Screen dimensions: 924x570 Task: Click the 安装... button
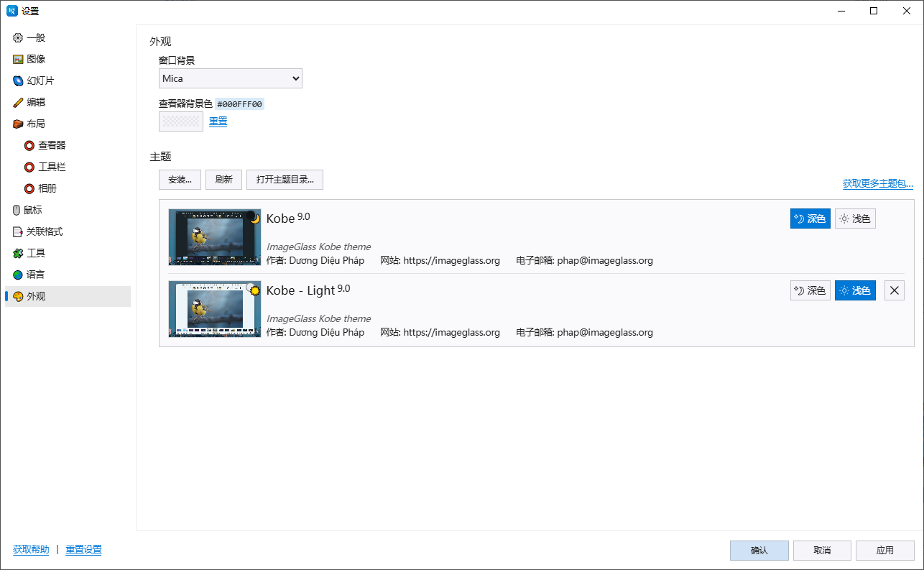180,180
